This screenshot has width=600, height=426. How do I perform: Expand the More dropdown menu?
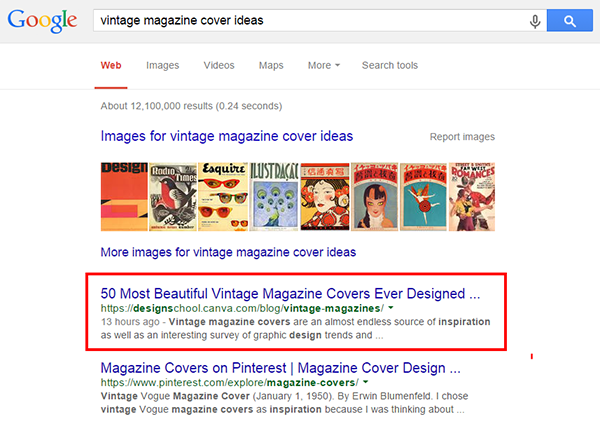[323, 65]
